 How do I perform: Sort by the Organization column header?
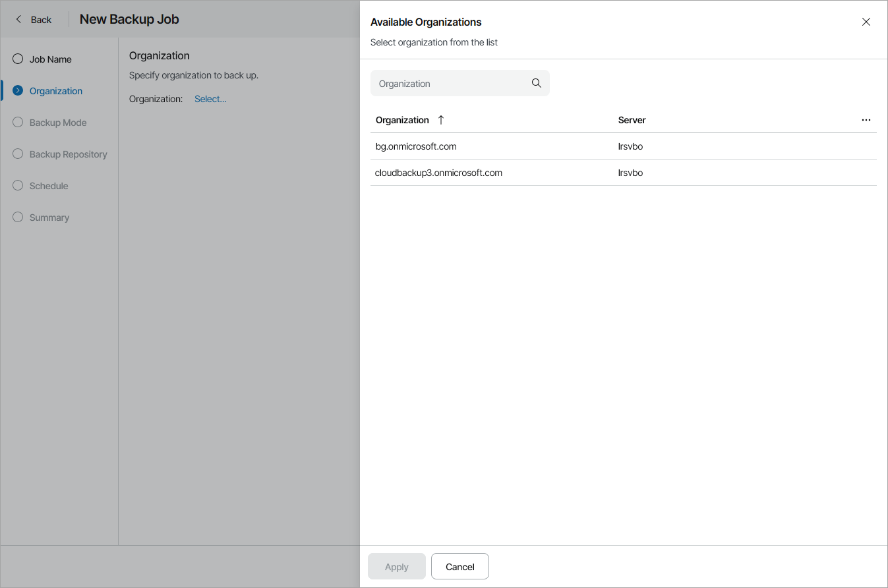pos(402,120)
